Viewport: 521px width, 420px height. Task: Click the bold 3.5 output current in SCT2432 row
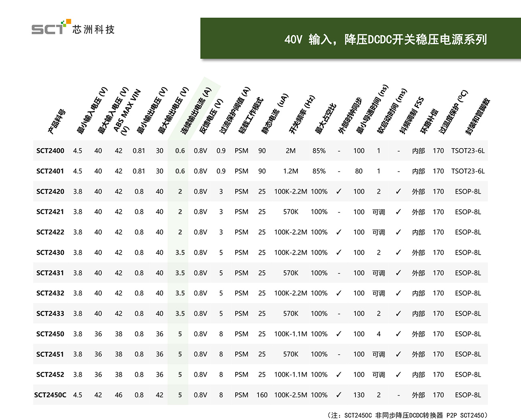tap(180, 293)
